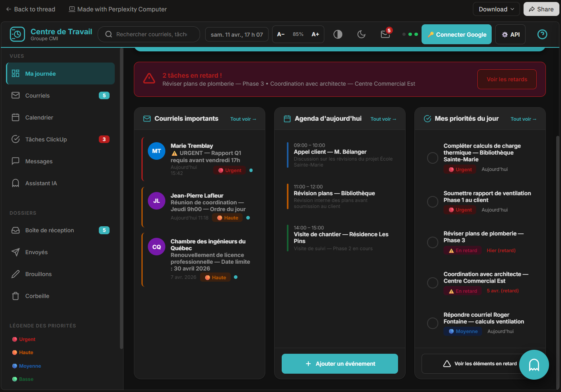Click Ajouter un événement

340,364
